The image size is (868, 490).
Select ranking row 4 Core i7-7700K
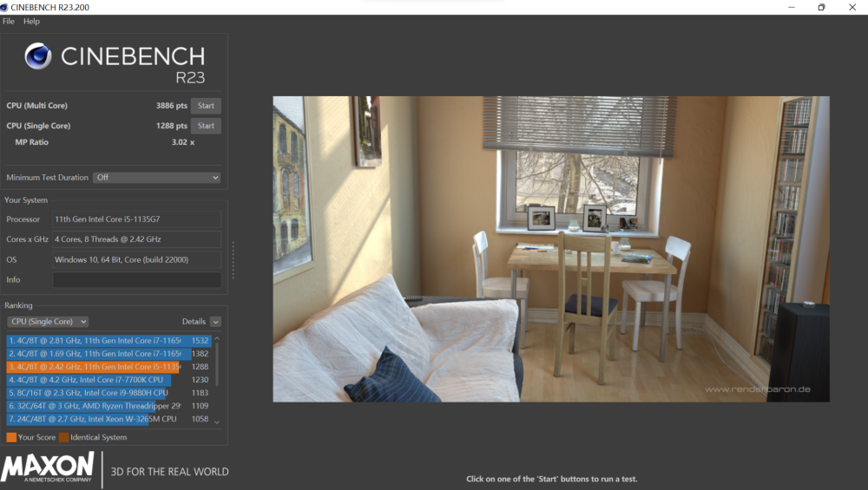(x=109, y=380)
